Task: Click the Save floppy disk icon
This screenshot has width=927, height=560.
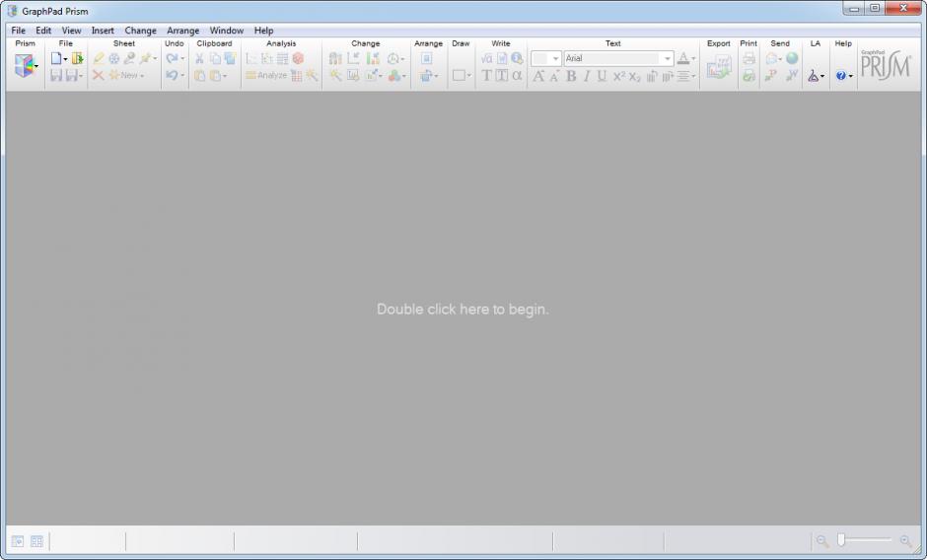Action: pyautogui.click(x=56, y=75)
